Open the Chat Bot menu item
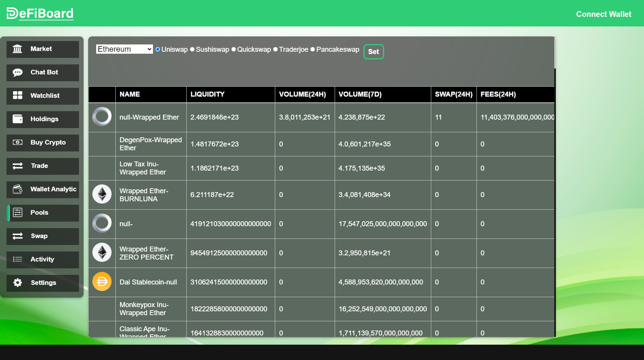 pos(43,73)
